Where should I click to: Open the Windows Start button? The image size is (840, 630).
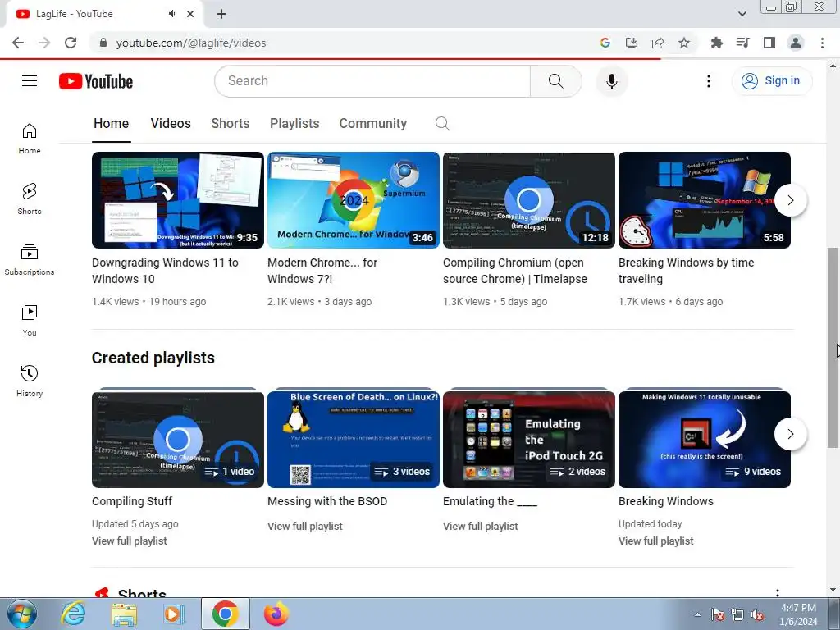pos(21,614)
